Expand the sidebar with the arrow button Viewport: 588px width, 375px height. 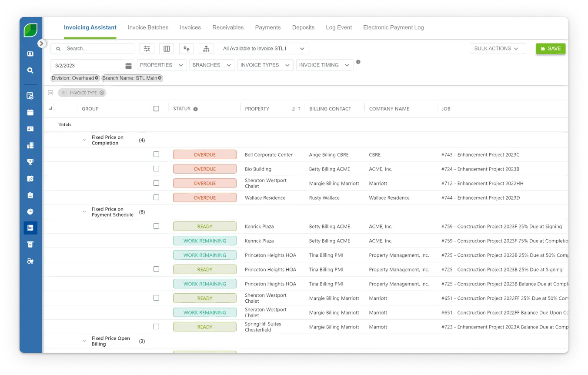(41, 44)
